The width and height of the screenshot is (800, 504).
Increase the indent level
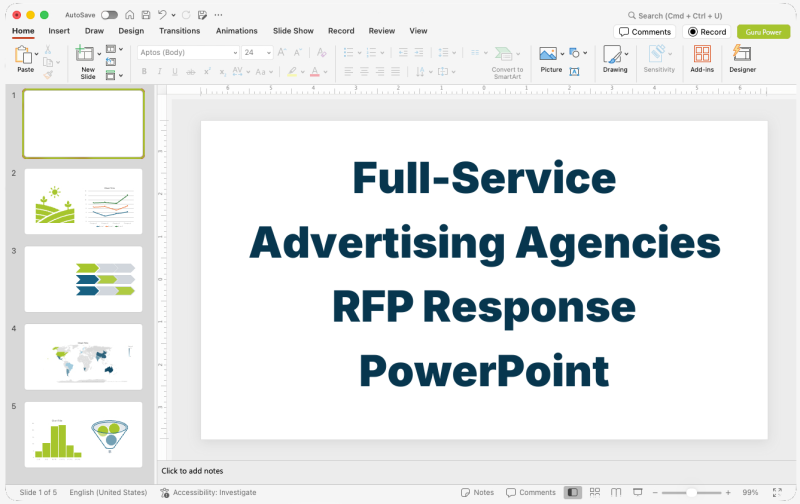(419, 52)
